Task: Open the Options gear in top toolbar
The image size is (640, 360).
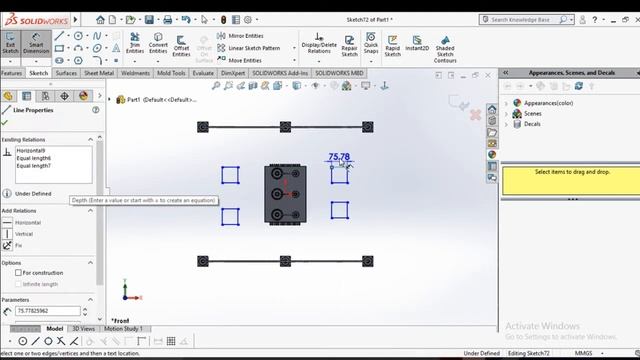Action: point(248,20)
